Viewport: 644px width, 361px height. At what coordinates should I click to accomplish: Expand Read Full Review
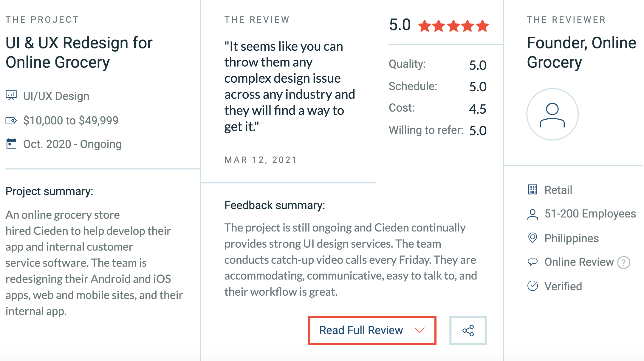(372, 330)
